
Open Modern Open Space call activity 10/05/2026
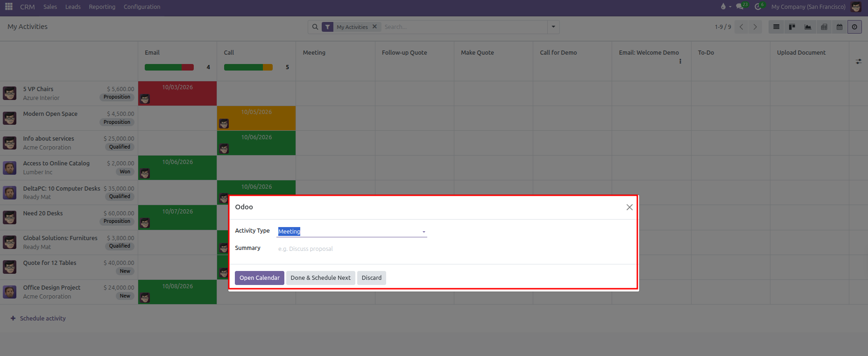click(x=256, y=118)
